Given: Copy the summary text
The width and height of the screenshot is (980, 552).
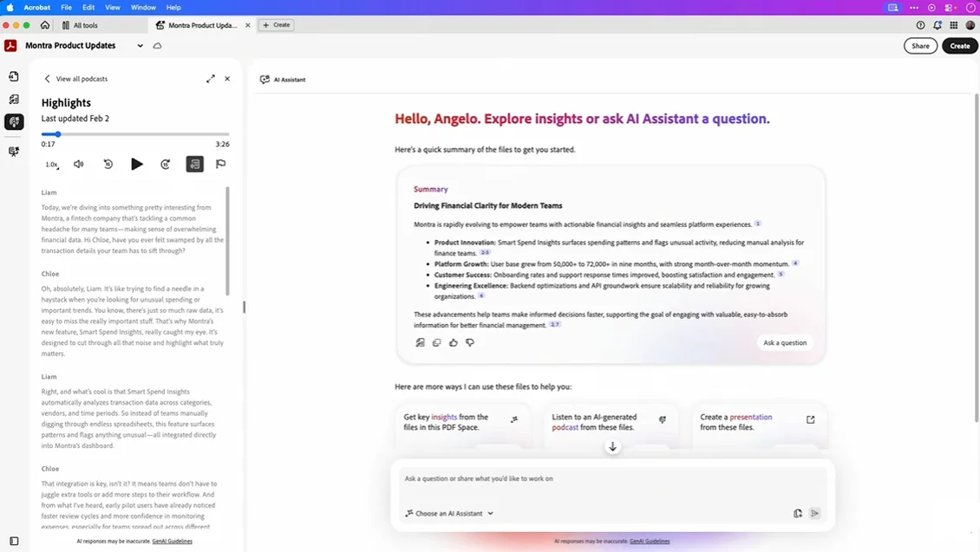Looking at the screenshot, I should 437,343.
